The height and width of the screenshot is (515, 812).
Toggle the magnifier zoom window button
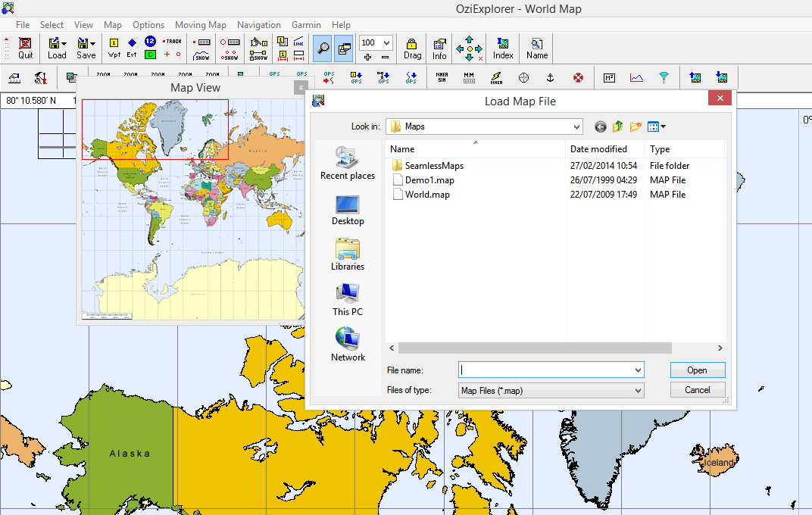point(323,48)
